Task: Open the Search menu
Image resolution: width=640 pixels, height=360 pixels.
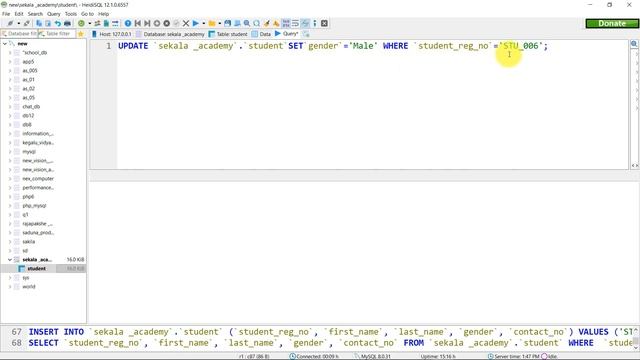Action: pyautogui.click(x=35, y=14)
